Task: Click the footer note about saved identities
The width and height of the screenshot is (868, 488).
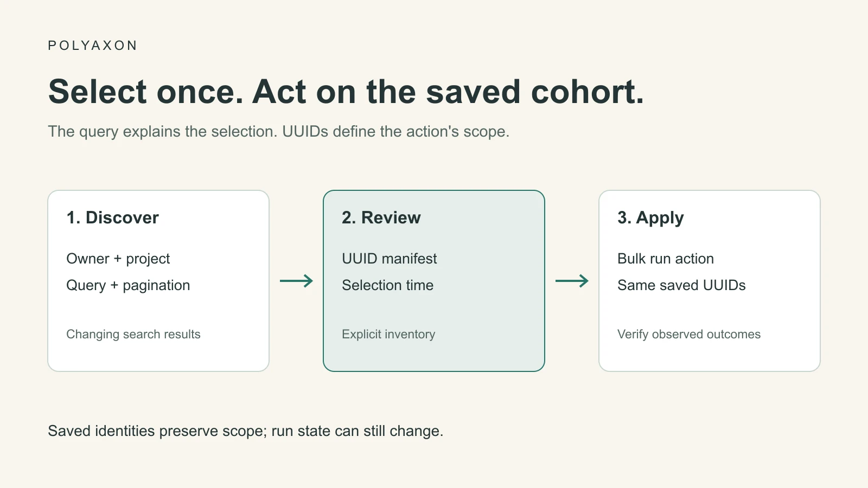Action: [246, 431]
